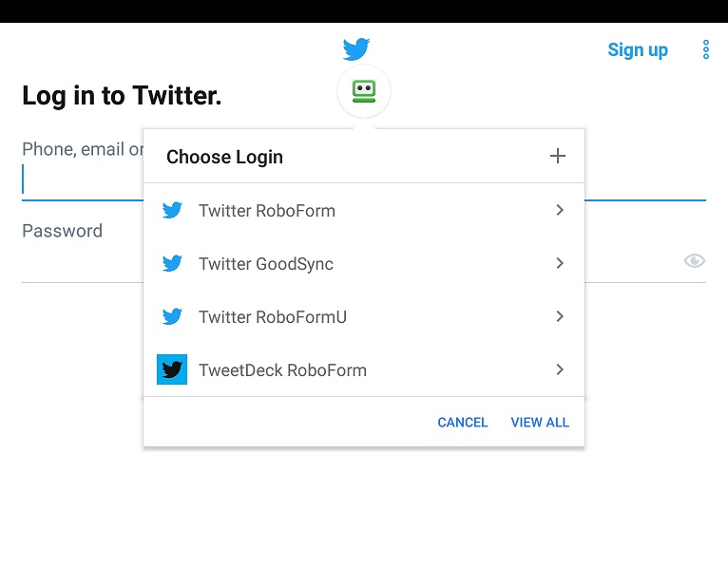Click bird icon beside Twitter RoboForm
This screenshot has height=567, width=728.
click(x=172, y=210)
